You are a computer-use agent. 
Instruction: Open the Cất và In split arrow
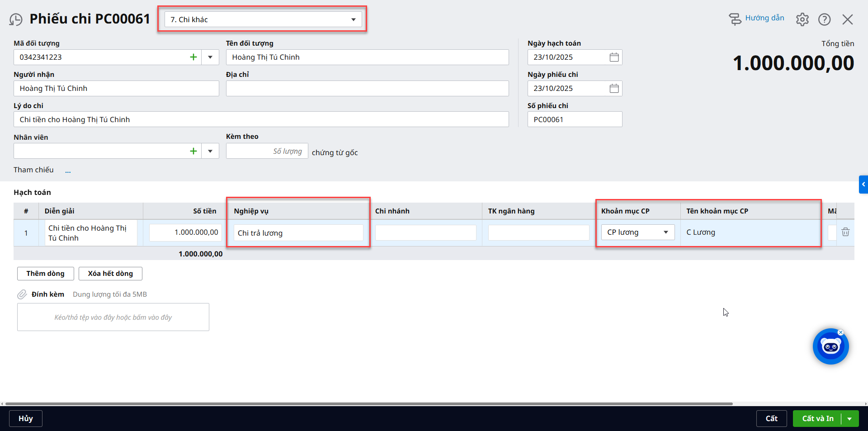849,419
